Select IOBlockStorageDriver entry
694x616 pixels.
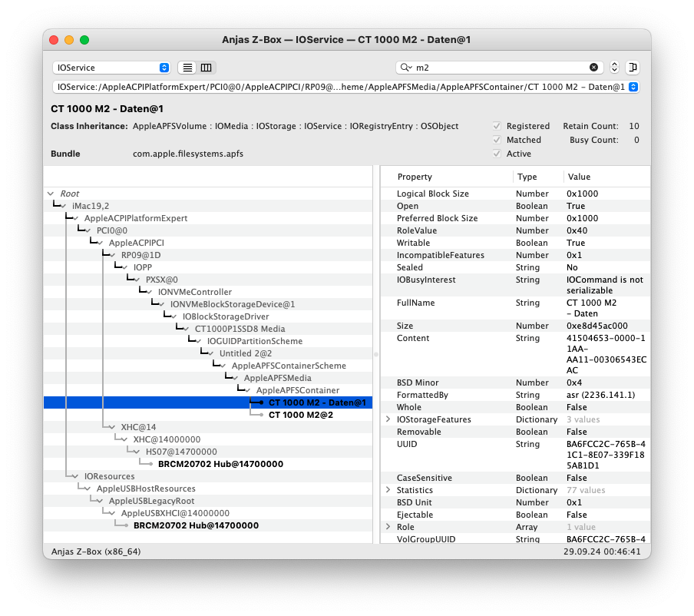(x=225, y=316)
